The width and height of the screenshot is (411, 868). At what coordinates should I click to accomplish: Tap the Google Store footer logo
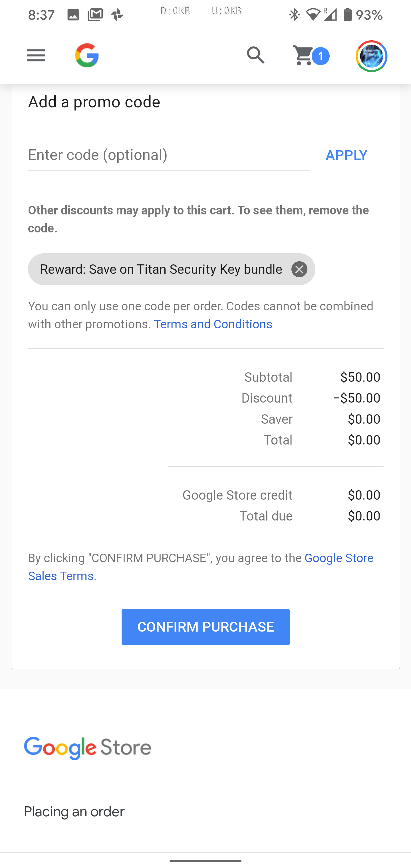coord(88,748)
